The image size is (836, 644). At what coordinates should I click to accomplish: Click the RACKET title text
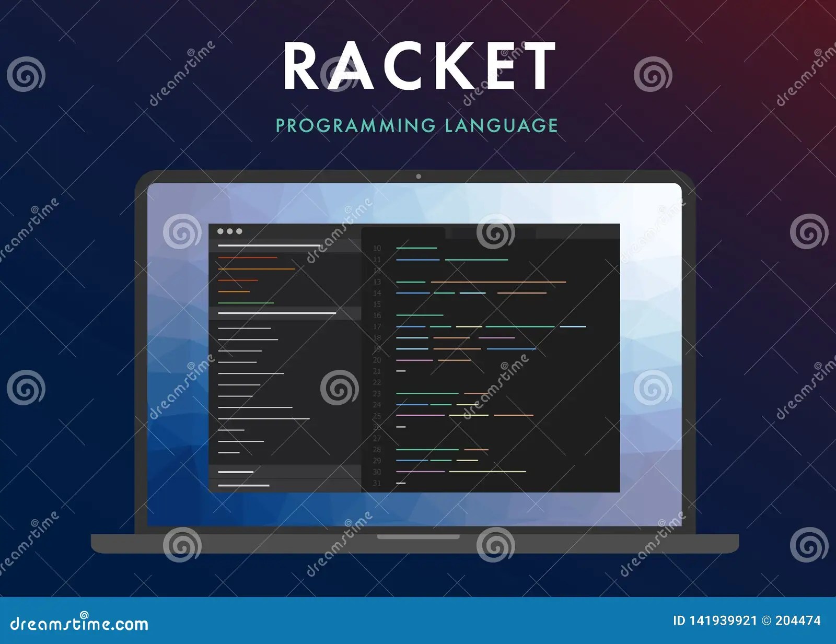click(418, 65)
